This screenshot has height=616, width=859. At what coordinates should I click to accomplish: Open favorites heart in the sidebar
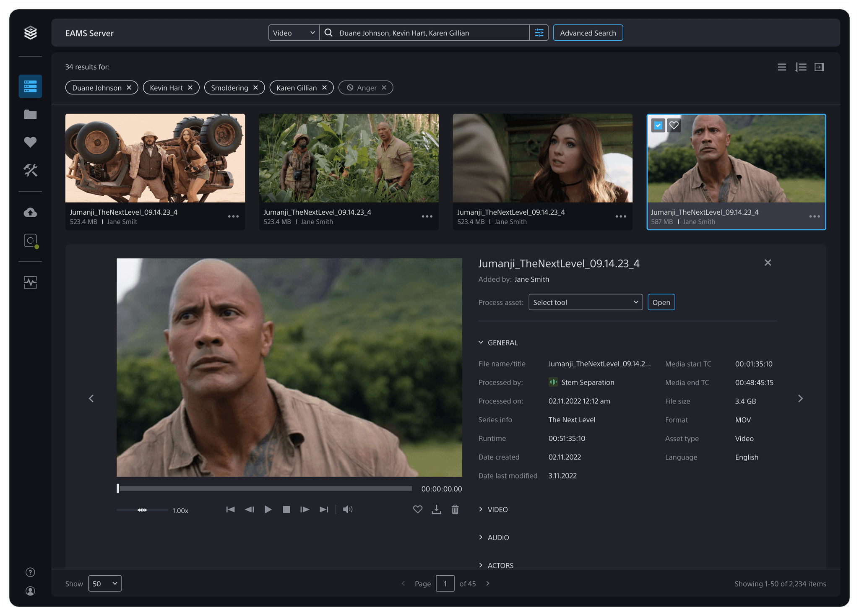click(30, 142)
